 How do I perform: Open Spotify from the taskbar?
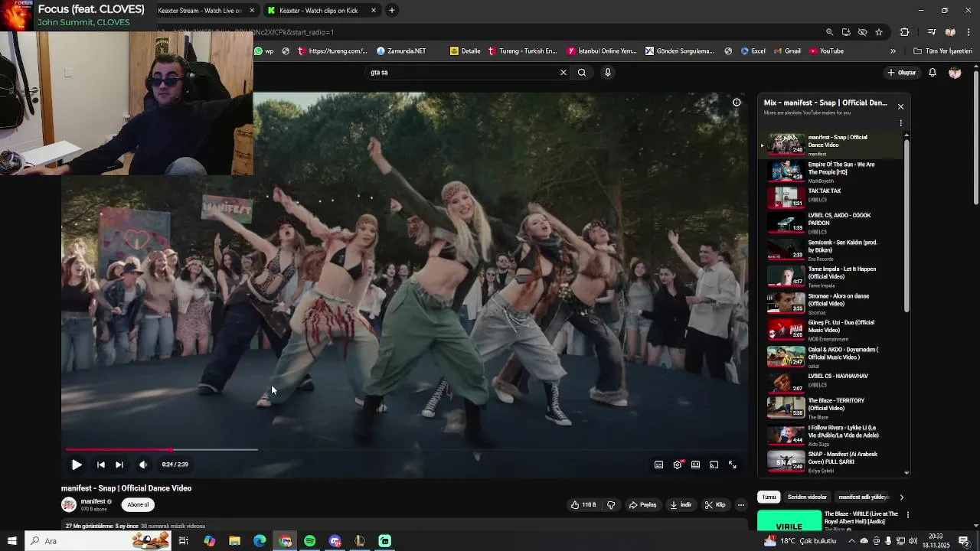[310, 541]
